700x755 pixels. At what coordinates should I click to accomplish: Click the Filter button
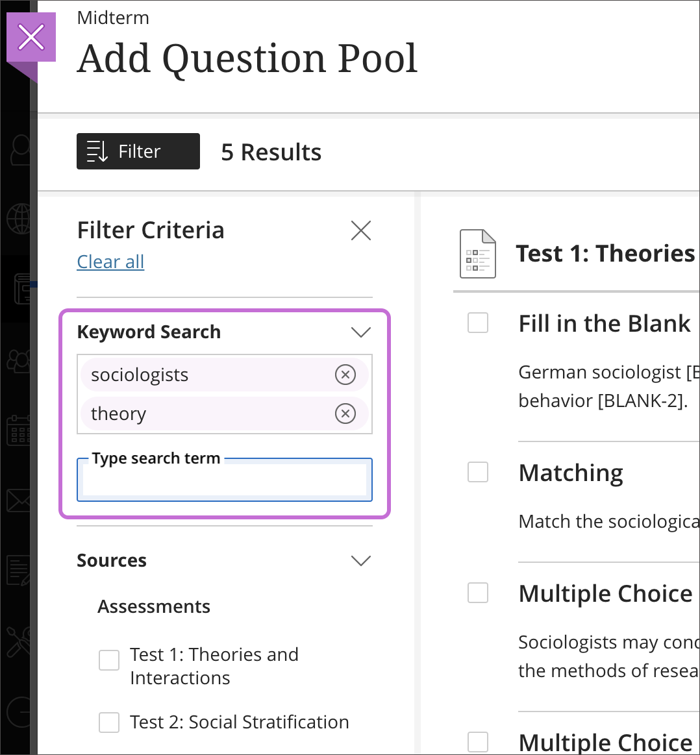pyautogui.click(x=138, y=151)
